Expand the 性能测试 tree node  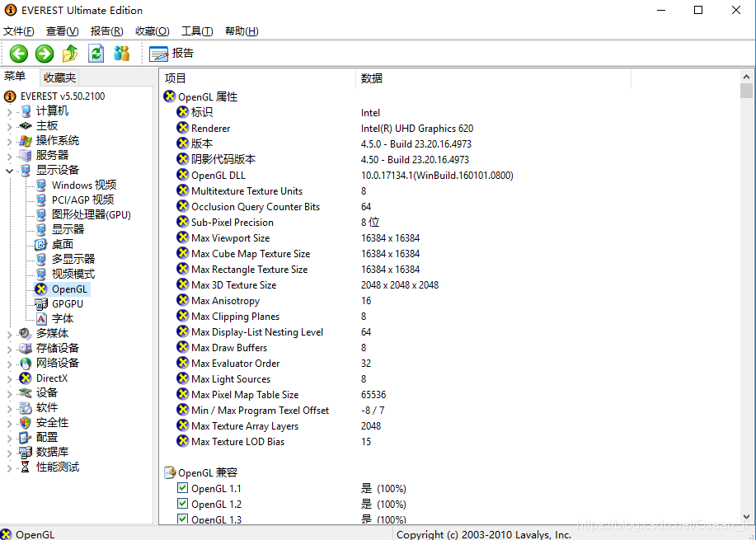click(9, 467)
